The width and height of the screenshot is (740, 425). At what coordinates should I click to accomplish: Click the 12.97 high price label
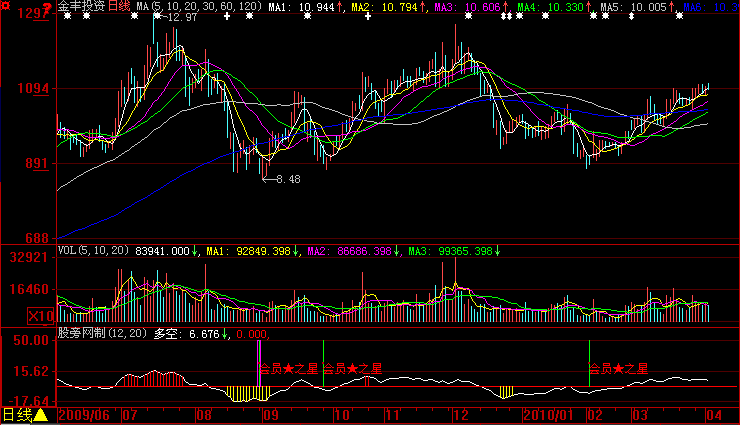click(x=182, y=18)
